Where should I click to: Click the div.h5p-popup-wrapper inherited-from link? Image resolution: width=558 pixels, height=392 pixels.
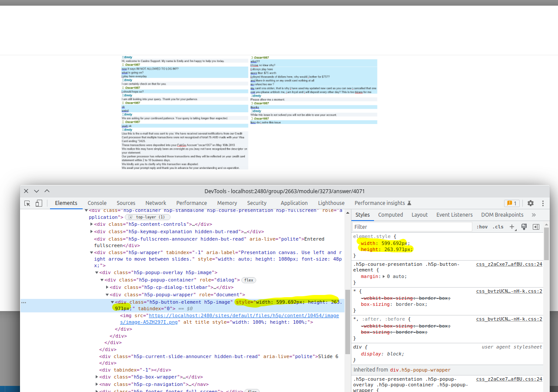pyautogui.click(x=419, y=370)
